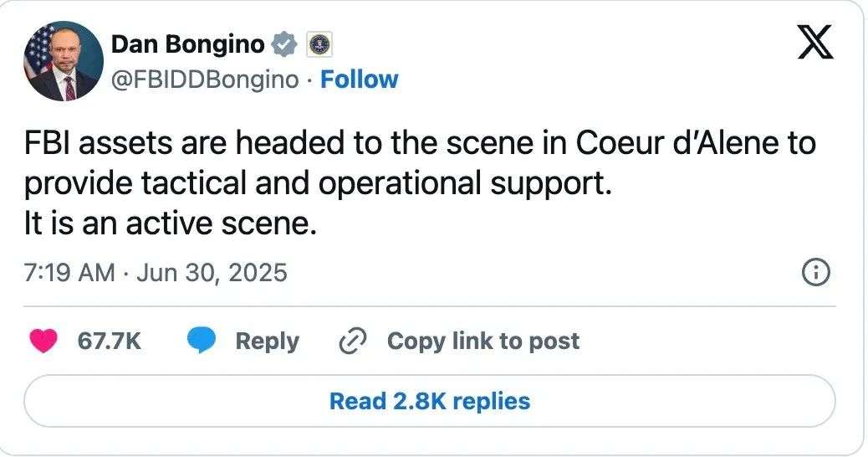This screenshot has width=868, height=457.
Task: Click the X logo
Action: tap(814, 42)
